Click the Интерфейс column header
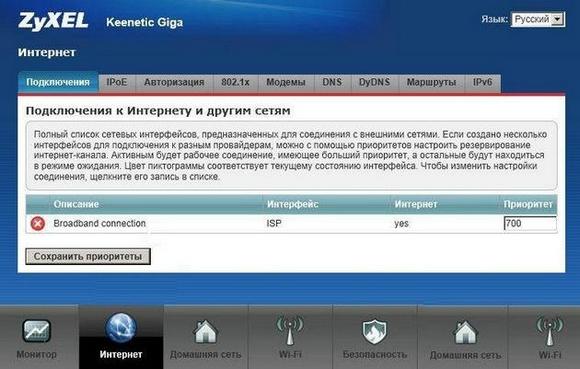Image resolution: width=580 pixels, height=369 pixels. (x=293, y=204)
